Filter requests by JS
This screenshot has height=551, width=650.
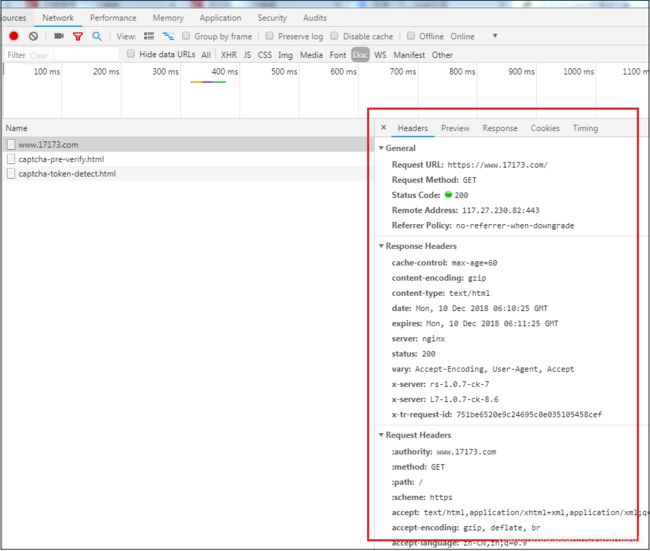(x=247, y=55)
